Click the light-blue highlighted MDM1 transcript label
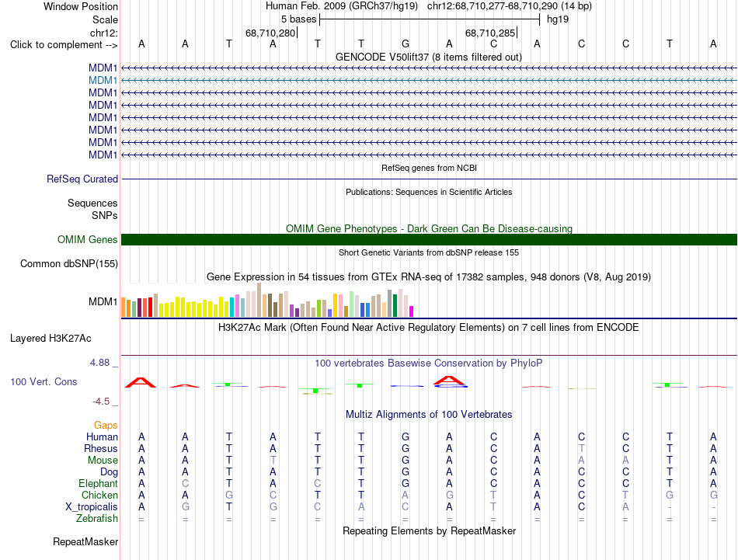This screenshot has height=560, width=738. [103, 81]
